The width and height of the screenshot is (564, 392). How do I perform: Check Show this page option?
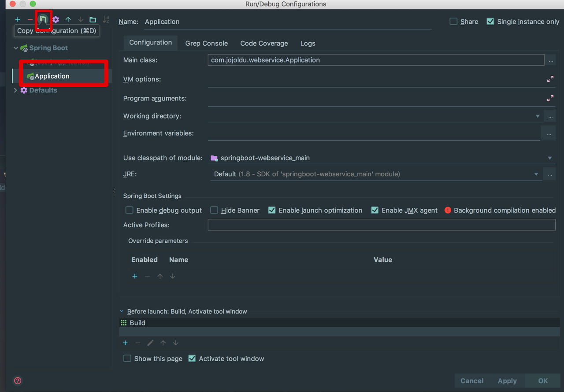point(127,359)
